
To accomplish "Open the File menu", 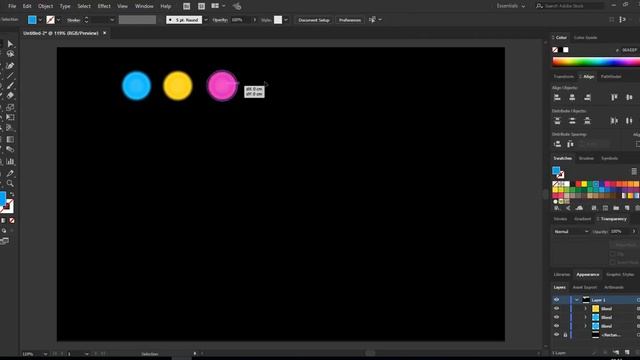I will pyautogui.click(x=12, y=6).
